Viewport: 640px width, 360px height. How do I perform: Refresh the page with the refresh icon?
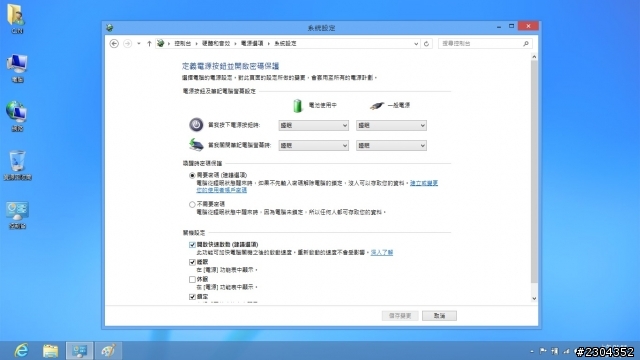pyautogui.click(x=426, y=43)
